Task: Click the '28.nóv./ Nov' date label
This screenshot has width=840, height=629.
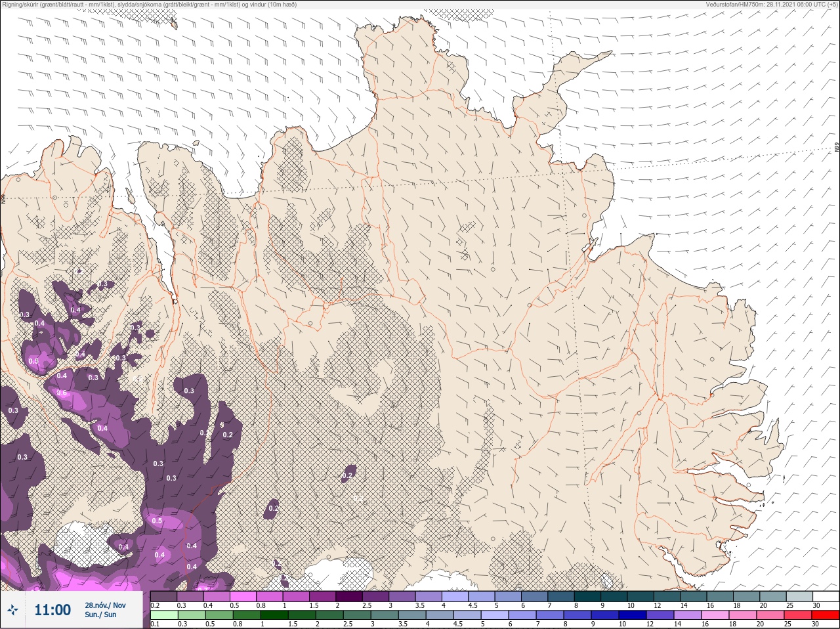Action: [105, 605]
